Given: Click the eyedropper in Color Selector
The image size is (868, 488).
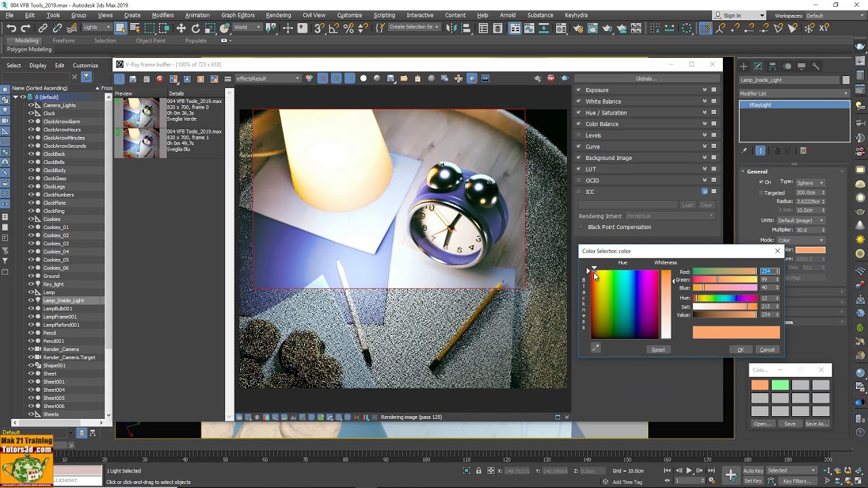Looking at the screenshot, I should pyautogui.click(x=595, y=348).
